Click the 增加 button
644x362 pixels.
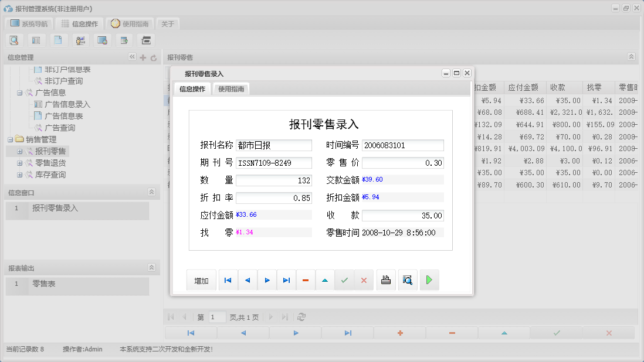pos(201,280)
